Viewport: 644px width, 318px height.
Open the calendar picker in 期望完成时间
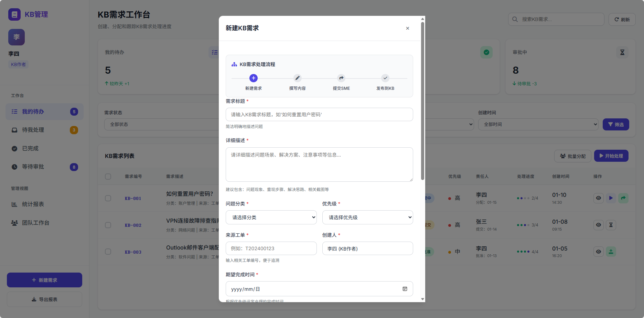tap(405, 289)
